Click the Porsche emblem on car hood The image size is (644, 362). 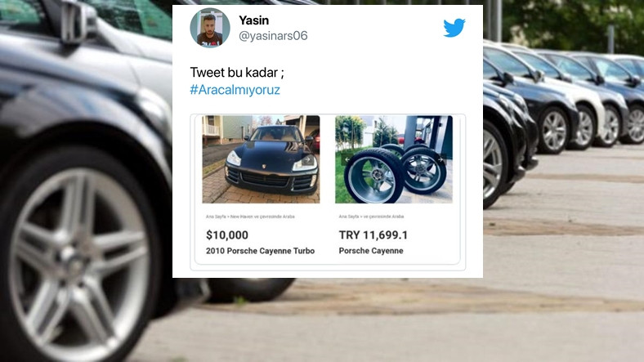264,167
